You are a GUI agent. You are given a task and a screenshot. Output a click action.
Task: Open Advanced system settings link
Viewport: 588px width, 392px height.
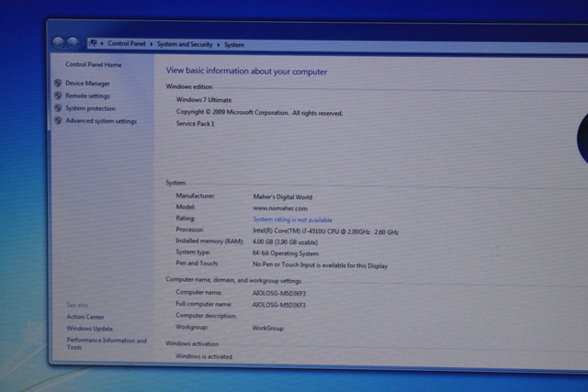[x=101, y=121]
